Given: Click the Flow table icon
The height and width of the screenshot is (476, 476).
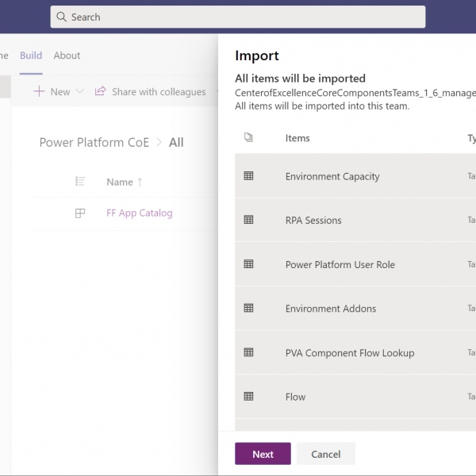Looking at the screenshot, I should click(x=248, y=396).
